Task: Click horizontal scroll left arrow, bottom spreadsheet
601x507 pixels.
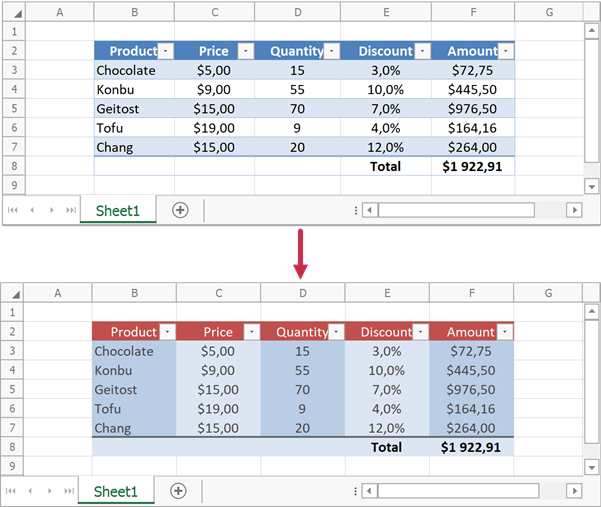Action: pyautogui.click(x=369, y=491)
